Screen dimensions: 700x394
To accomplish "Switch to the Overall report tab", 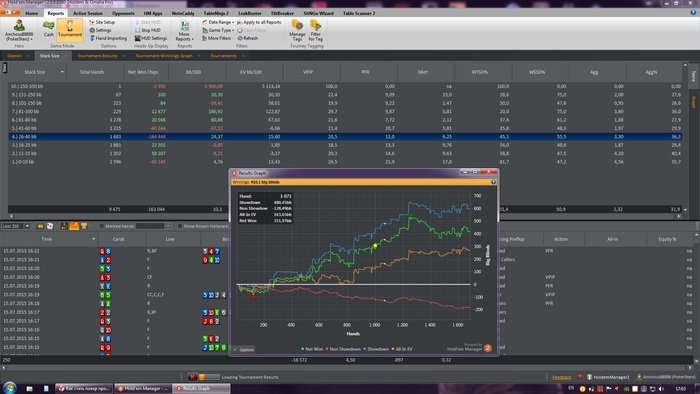I will coord(14,56).
